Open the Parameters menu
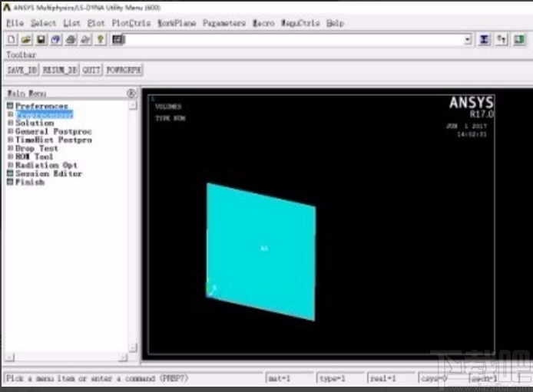The width and height of the screenshot is (533, 392). pos(224,23)
